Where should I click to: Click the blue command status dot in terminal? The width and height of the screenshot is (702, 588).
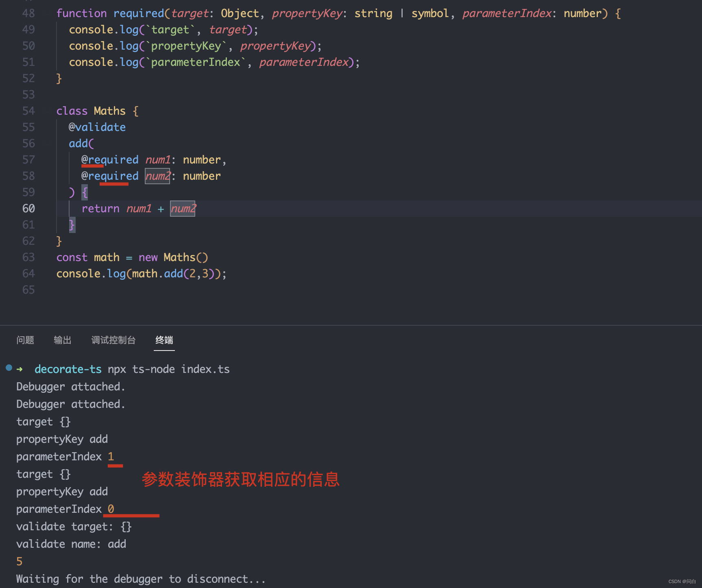[9, 368]
